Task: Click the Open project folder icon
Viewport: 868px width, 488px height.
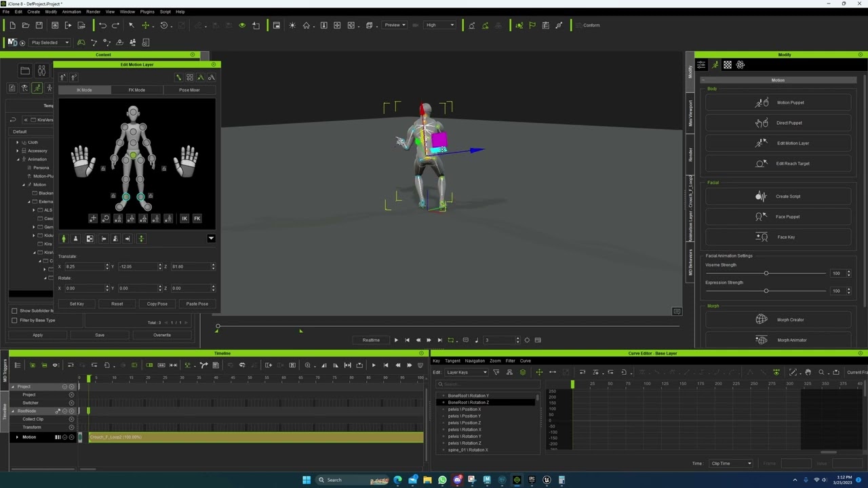Action: click(x=26, y=25)
